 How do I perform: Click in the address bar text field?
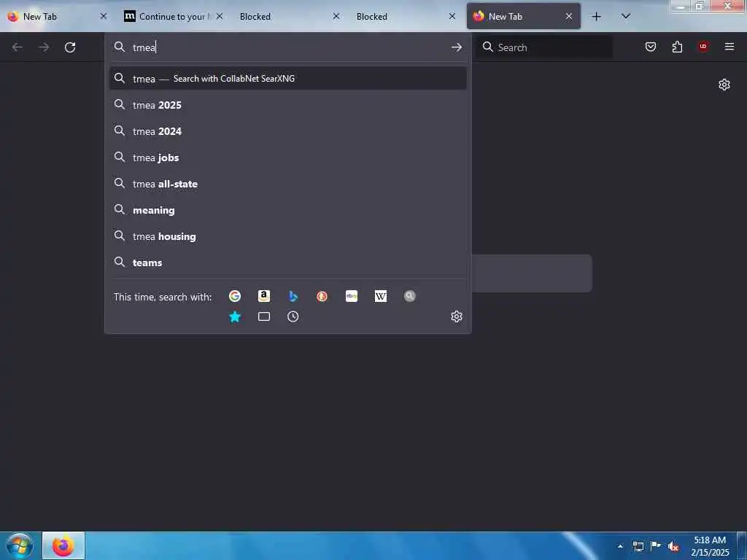pyautogui.click(x=288, y=47)
